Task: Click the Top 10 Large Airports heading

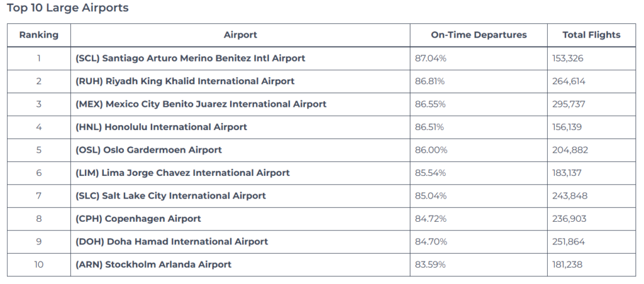Action: 67,8
